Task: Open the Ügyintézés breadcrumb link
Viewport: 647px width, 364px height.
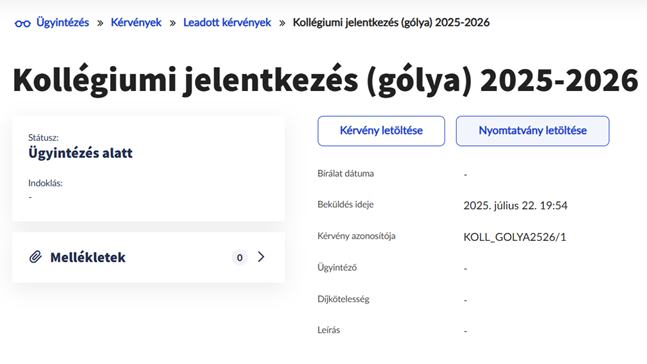Action: [x=63, y=22]
